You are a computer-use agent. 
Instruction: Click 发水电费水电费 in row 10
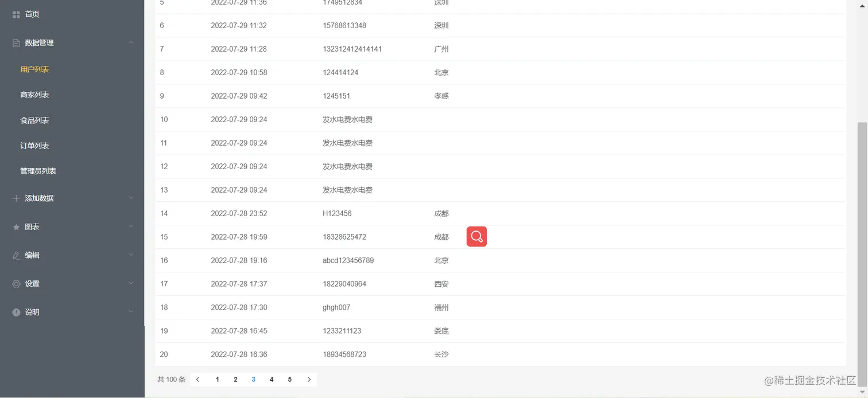(x=348, y=120)
